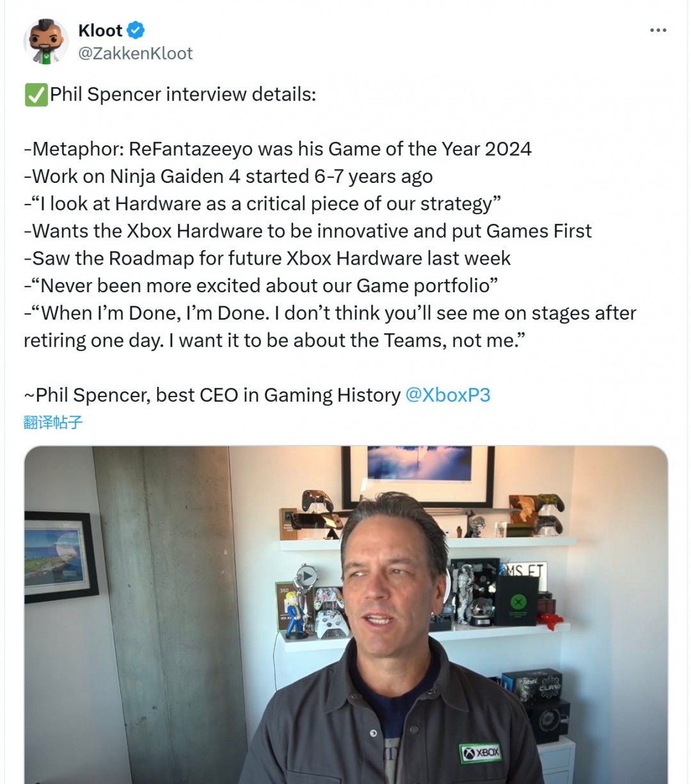This screenshot has width=691, height=784.
Task: Open the Kloot display name link
Action: 100,30
